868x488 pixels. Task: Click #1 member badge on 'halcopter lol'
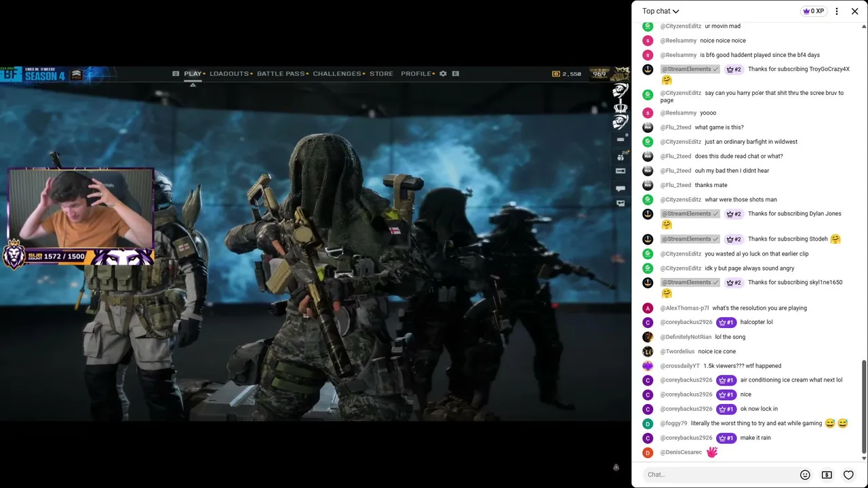click(x=726, y=323)
